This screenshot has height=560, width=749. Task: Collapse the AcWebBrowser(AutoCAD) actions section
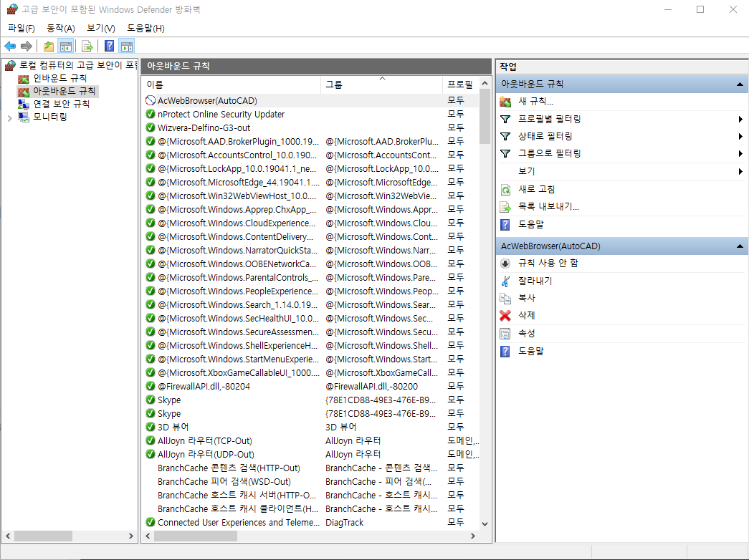[738, 245]
